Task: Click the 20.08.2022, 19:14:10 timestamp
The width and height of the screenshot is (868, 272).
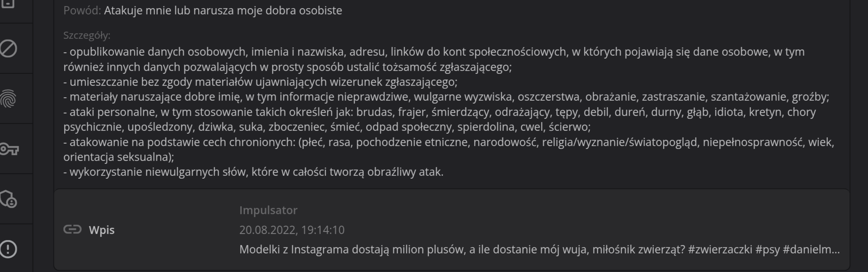Action: (x=291, y=230)
